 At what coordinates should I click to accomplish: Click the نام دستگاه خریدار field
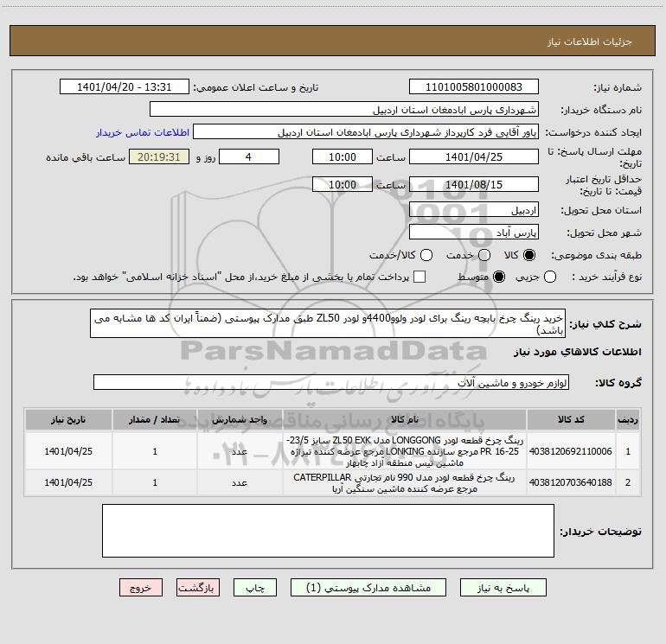pos(344,109)
